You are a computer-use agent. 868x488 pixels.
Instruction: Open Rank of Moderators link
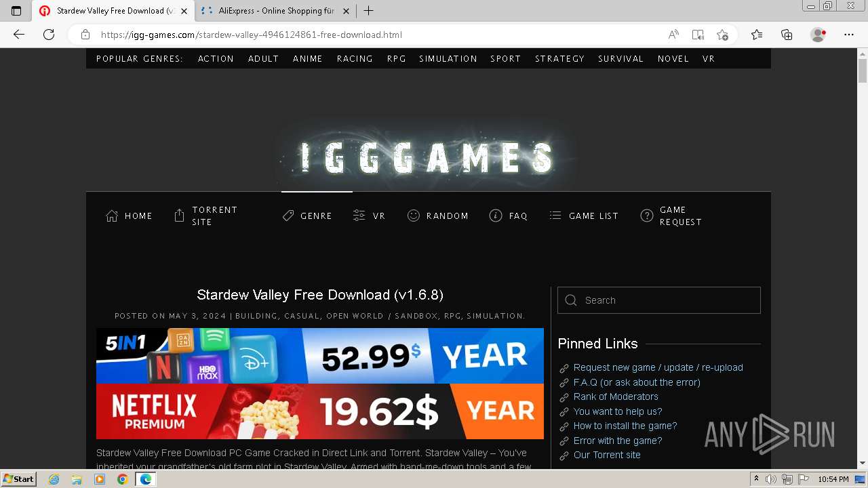tap(616, 396)
